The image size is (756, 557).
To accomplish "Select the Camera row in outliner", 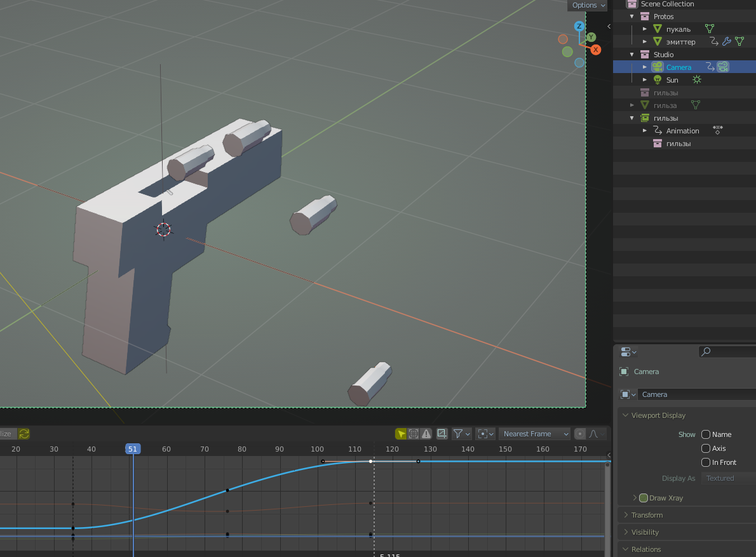I will tap(684, 67).
